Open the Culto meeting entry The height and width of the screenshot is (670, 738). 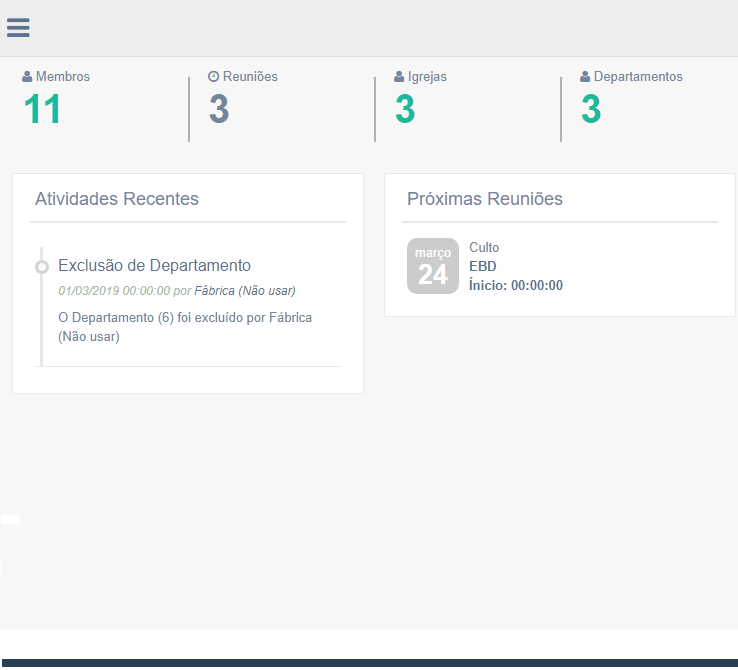[484, 248]
